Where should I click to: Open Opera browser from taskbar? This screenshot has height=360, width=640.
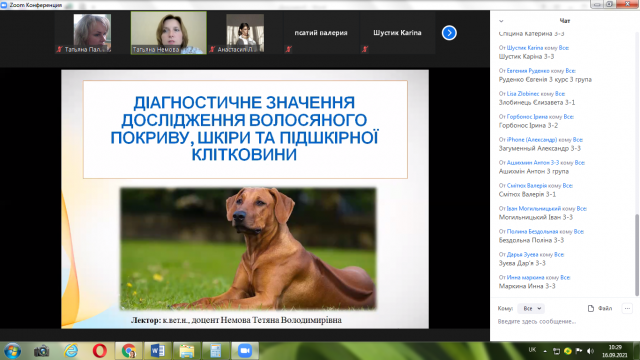coord(100,351)
